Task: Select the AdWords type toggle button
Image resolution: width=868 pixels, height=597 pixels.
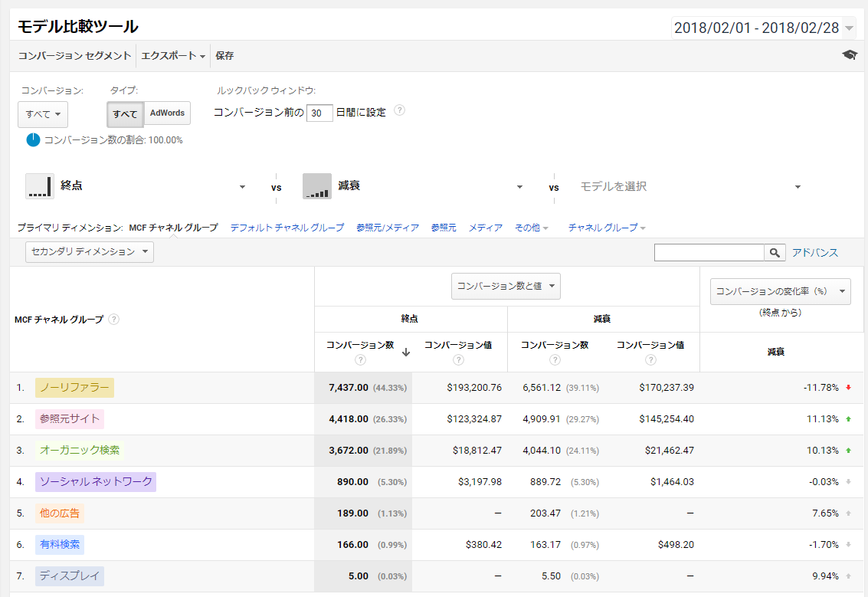Action: coord(167,113)
